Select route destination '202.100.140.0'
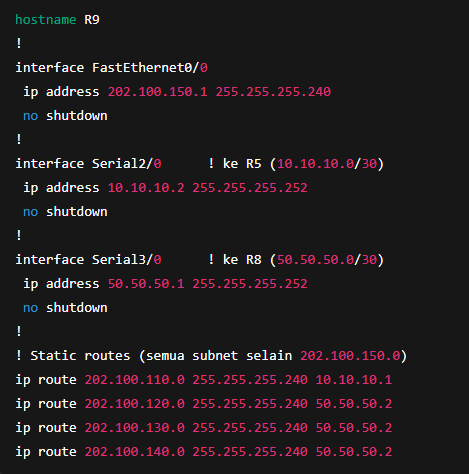This screenshot has width=469, height=474. pos(134,452)
